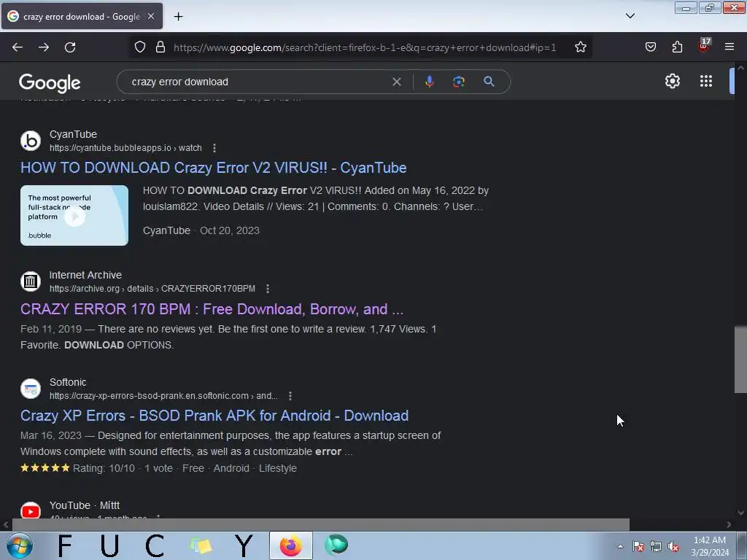747x560 pixels.
Task: Click the scroll down arrow
Action: [740, 513]
